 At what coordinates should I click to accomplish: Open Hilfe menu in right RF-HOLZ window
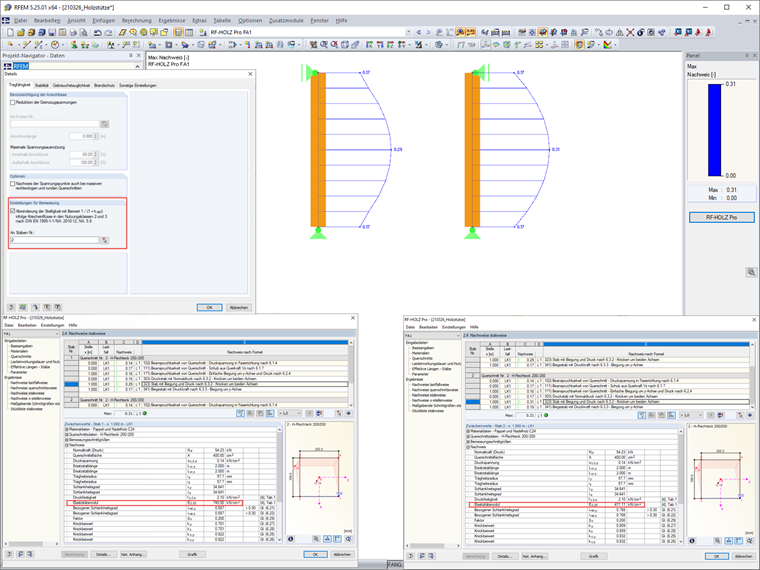(474, 327)
